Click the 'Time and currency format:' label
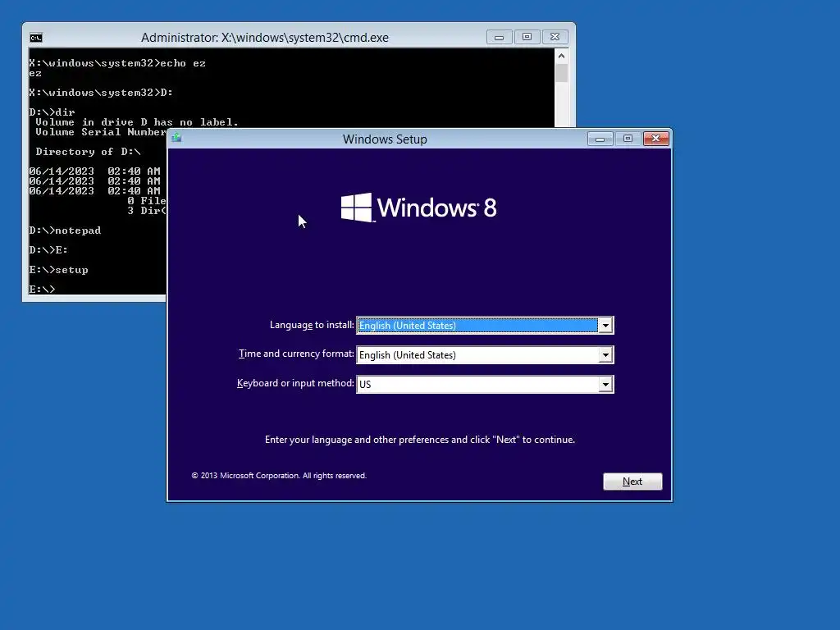The width and height of the screenshot is (840, 630). [296, 354]
